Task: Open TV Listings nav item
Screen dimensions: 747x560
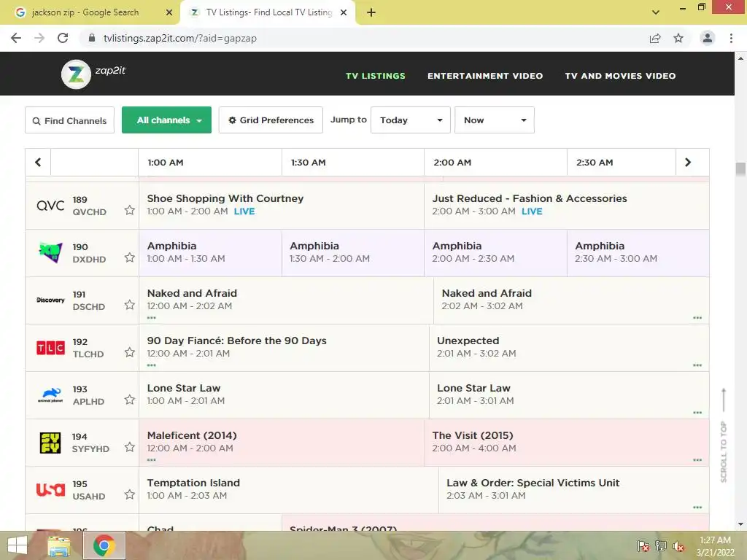Action: [376, 76]
